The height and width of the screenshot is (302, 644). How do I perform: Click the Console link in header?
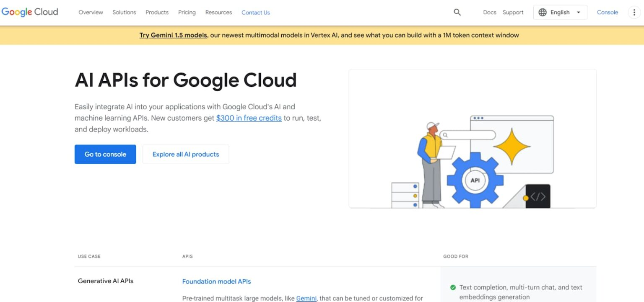[608, 13]
